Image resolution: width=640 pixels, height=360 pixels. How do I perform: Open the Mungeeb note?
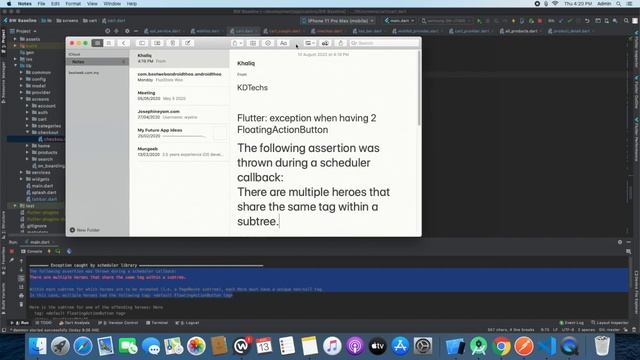coord(180,152)
